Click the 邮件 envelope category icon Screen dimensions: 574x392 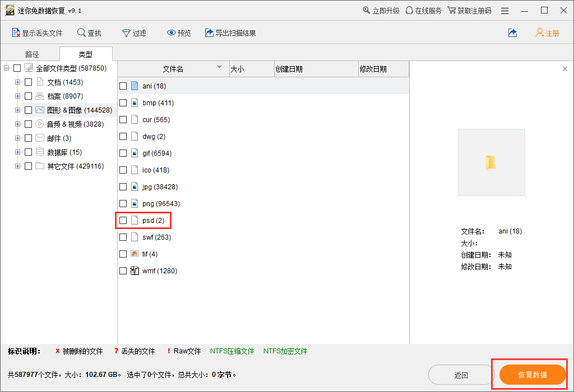(x=40, y=138)
